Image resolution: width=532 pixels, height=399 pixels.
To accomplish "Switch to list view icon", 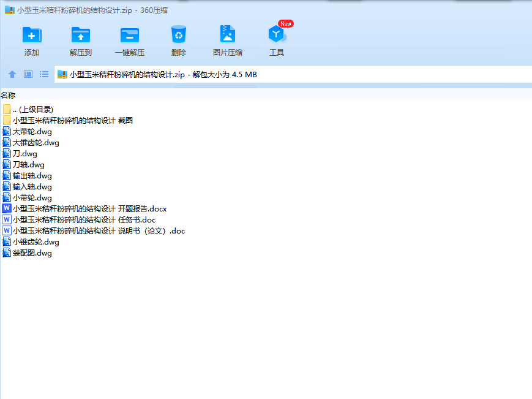I will (43, 74).
